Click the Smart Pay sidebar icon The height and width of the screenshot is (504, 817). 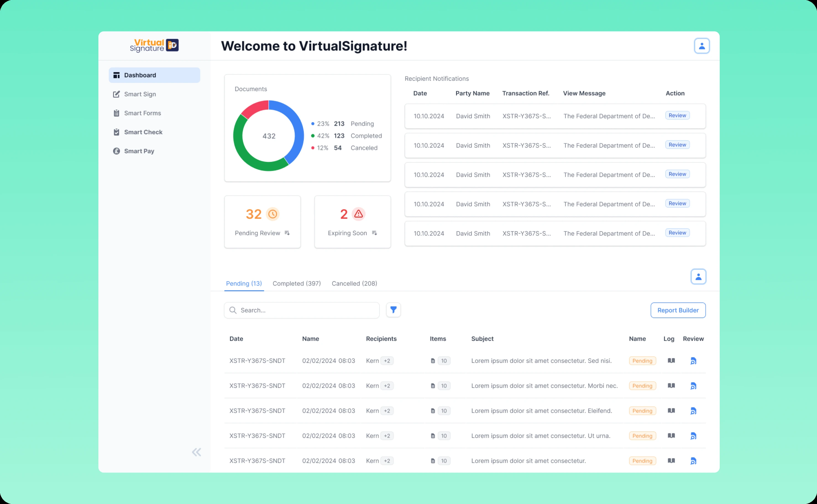click(x=116, y=151)
